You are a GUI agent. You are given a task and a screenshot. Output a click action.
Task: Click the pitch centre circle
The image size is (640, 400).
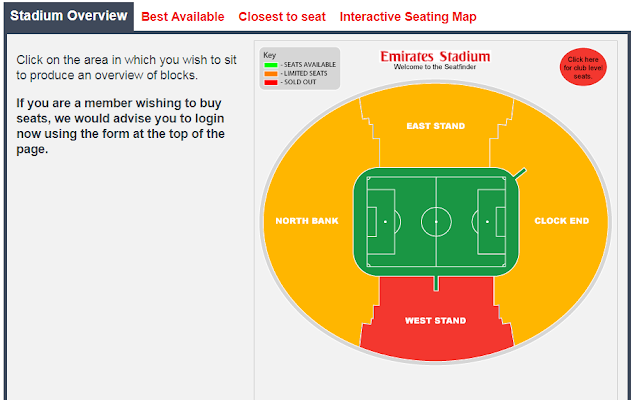pyautogui.click(x=435, y=221)
